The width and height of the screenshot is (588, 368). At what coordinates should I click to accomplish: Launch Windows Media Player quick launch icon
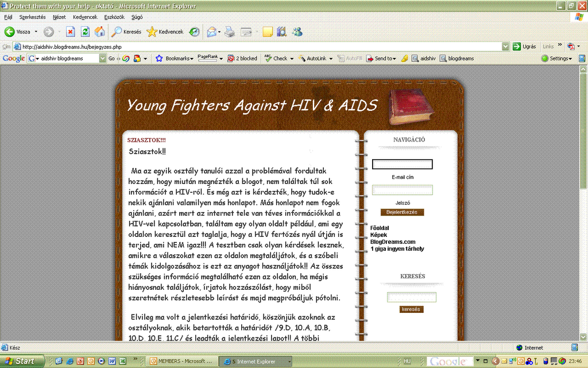click(x=101, y=361)
